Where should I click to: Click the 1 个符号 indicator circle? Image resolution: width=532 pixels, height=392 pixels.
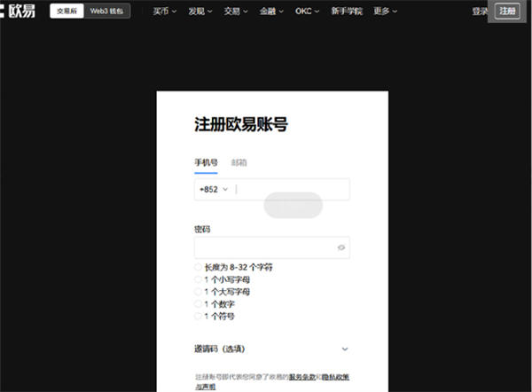tap(198, 316)
